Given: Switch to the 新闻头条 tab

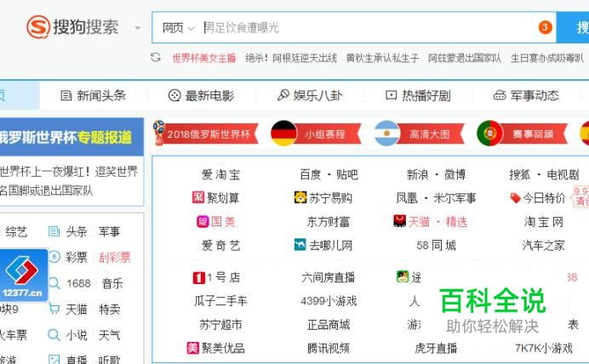Looking at the screenshot, I should coord(93,95).
